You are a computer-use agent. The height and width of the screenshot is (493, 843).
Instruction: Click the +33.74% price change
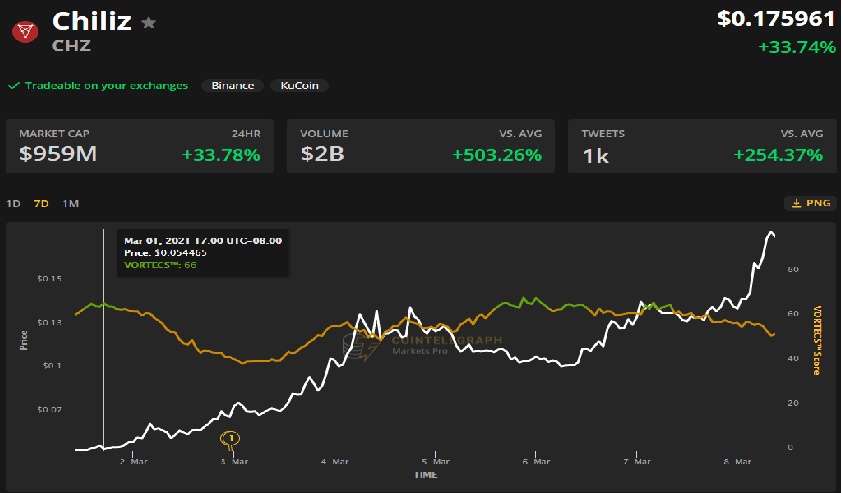(x=797, y=47)
